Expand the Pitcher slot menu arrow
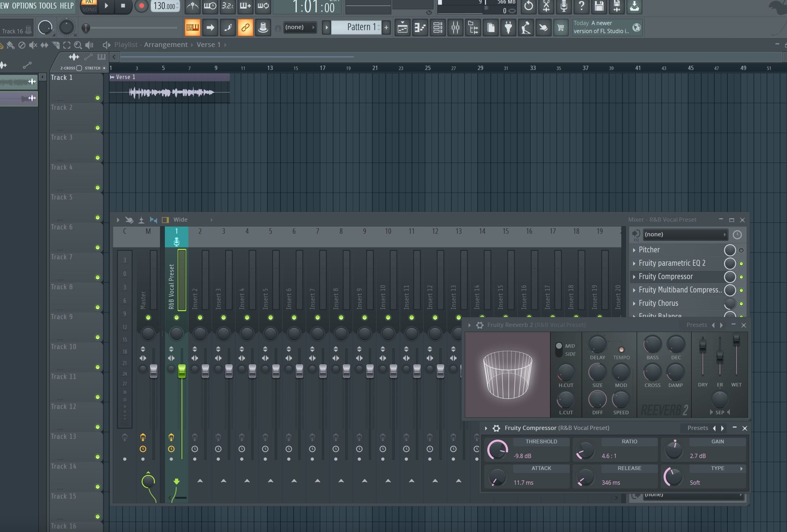The height and width of the screenshot is (532, 787). 634,250
